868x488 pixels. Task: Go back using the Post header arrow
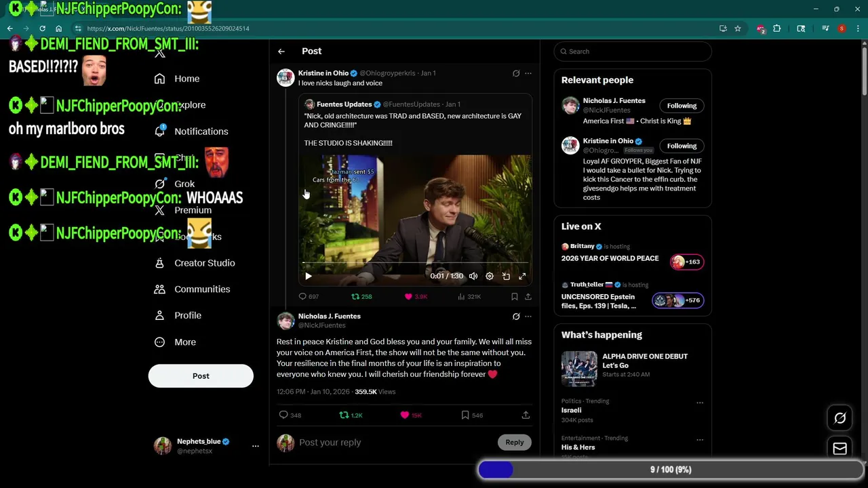[281, 52]
